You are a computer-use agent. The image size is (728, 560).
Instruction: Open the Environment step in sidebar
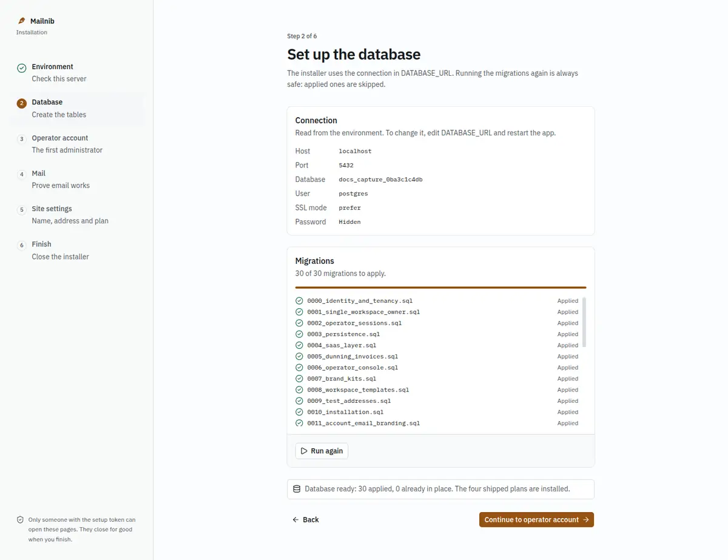tap(76, 73)
